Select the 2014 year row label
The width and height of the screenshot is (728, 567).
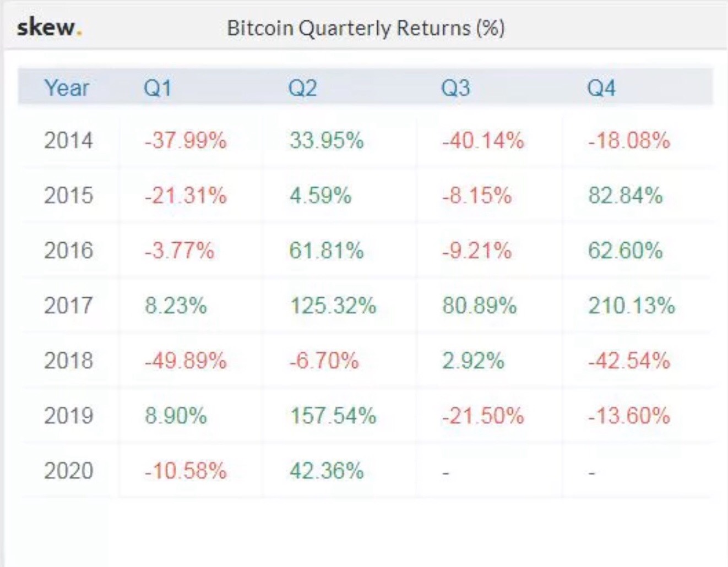69,140
